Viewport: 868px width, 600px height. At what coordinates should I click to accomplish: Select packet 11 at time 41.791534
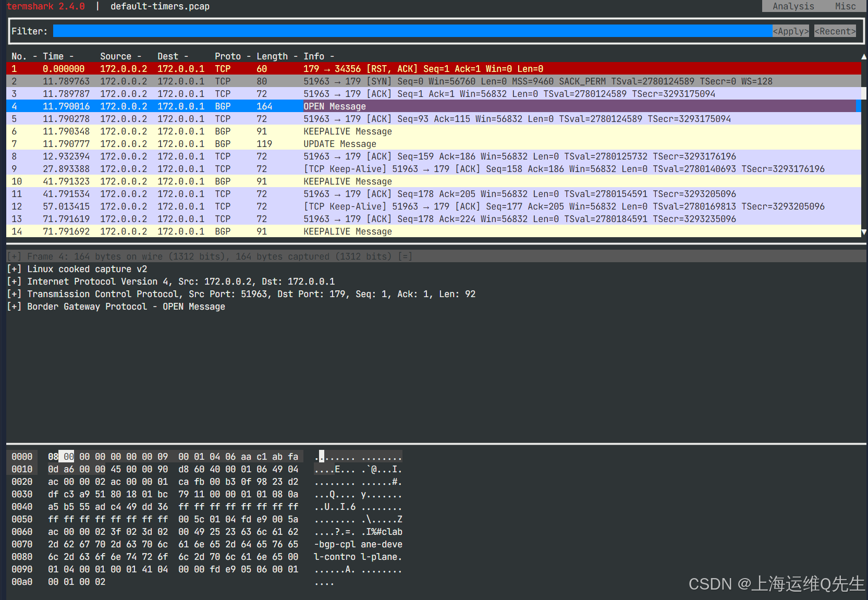[x=434, y=194]
